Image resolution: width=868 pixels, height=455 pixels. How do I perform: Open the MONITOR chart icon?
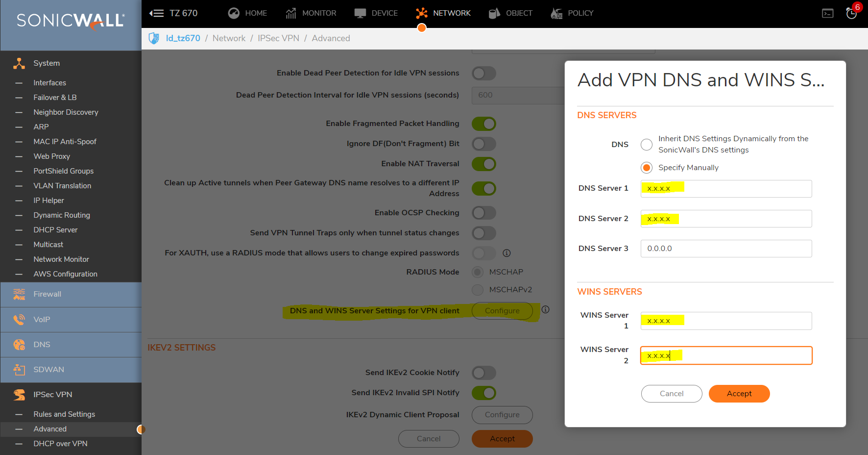291,13
